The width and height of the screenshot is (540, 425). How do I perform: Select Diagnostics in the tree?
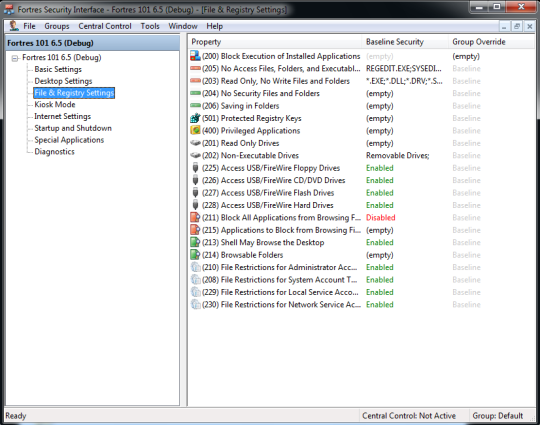pyautogui.click(x=54, y=151)
